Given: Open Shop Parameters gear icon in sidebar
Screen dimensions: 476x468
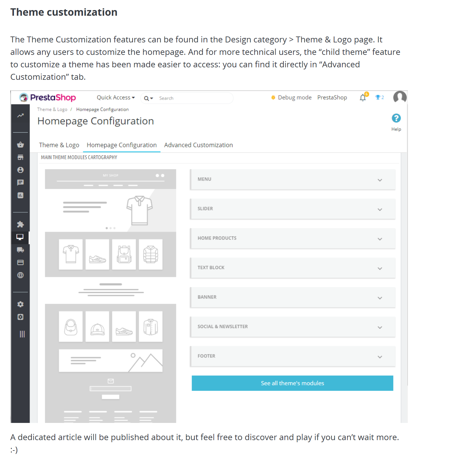Looking at the screenshot, I should point(20,304).
